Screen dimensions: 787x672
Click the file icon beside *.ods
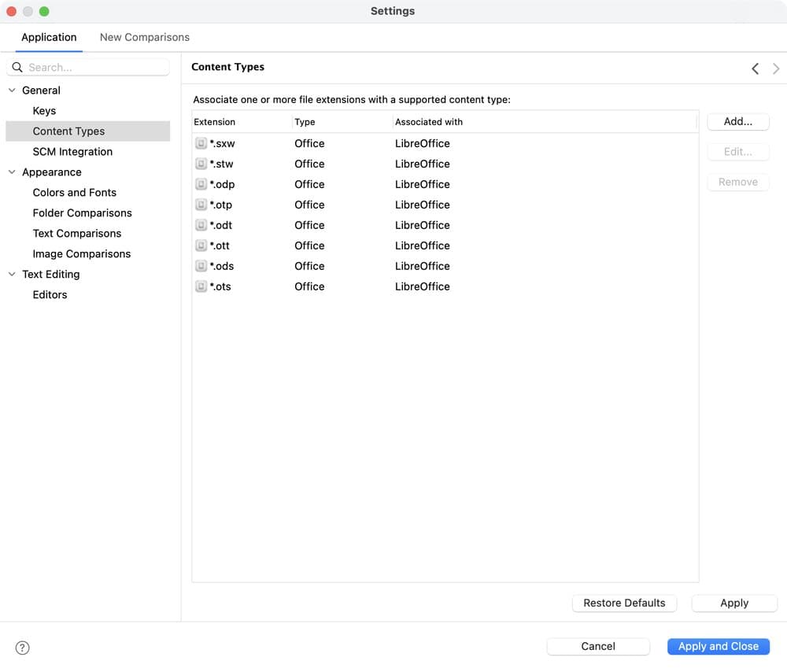coord(201,266)
